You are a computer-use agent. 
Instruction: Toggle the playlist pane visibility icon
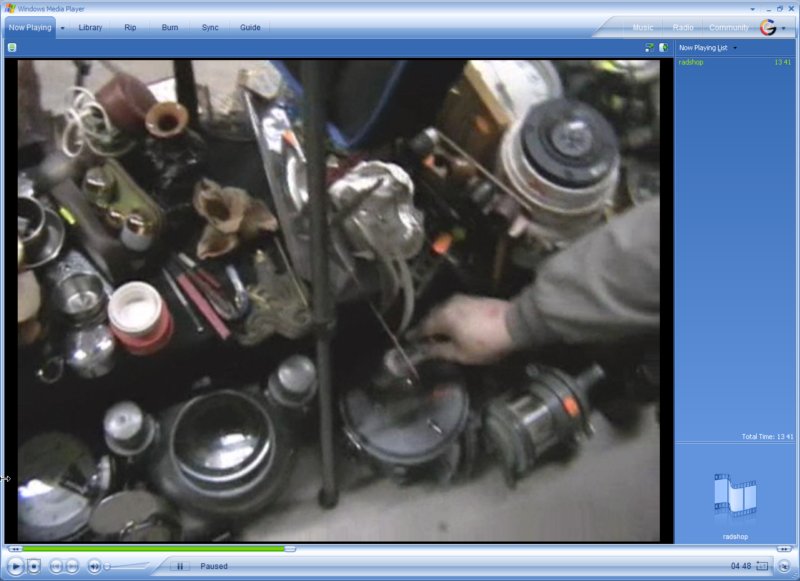(x=663, y=47)
